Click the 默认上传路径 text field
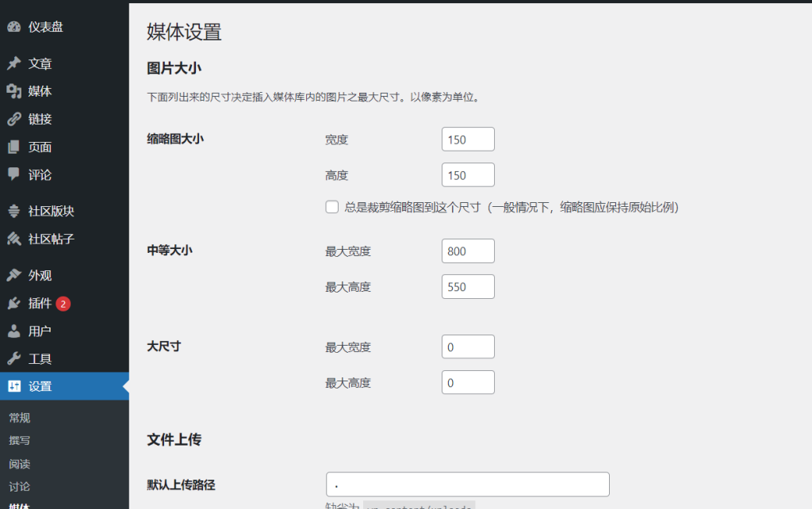This screenshot has height=509, width=812. pos(467,484)
